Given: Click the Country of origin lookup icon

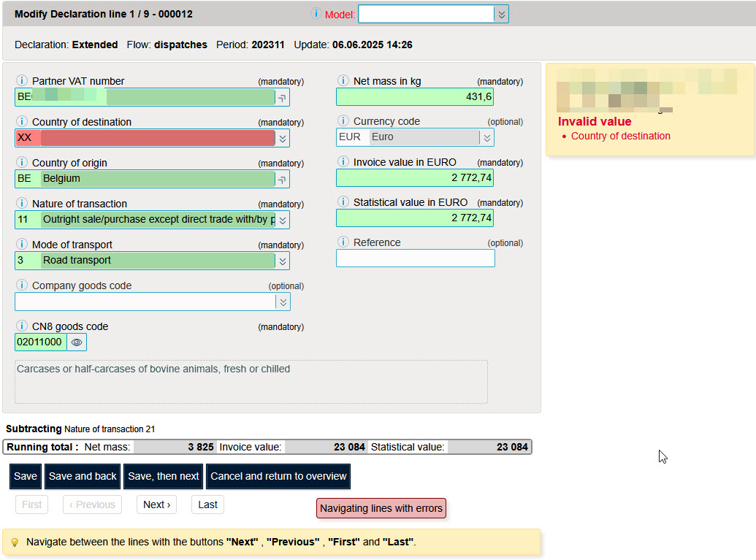Looking at the screenshot, I should [282, 179].
